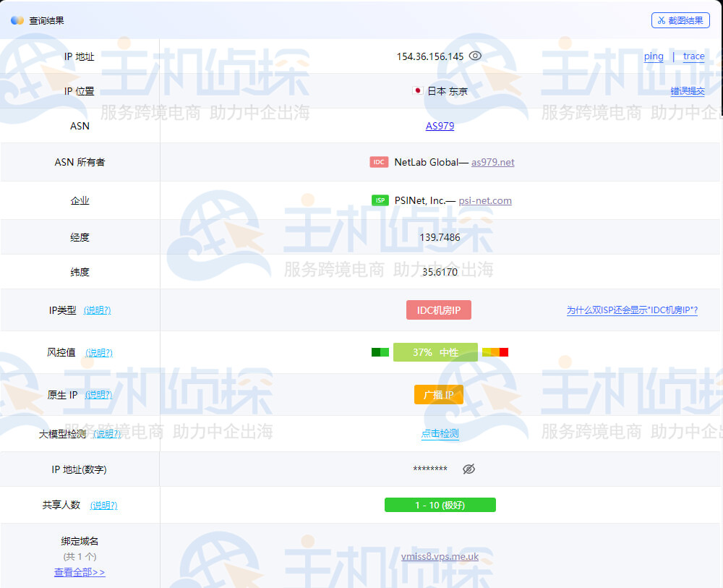The image size is (723, 588).
Task: Open the ping link
Action: (654, 56)
